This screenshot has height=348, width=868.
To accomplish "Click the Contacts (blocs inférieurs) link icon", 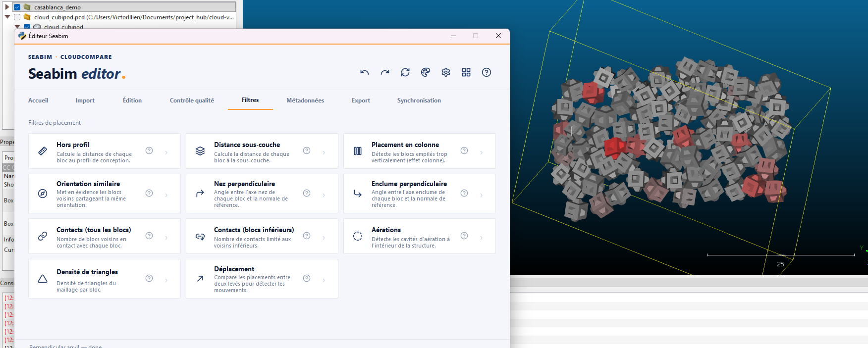I will pos(200,236).
